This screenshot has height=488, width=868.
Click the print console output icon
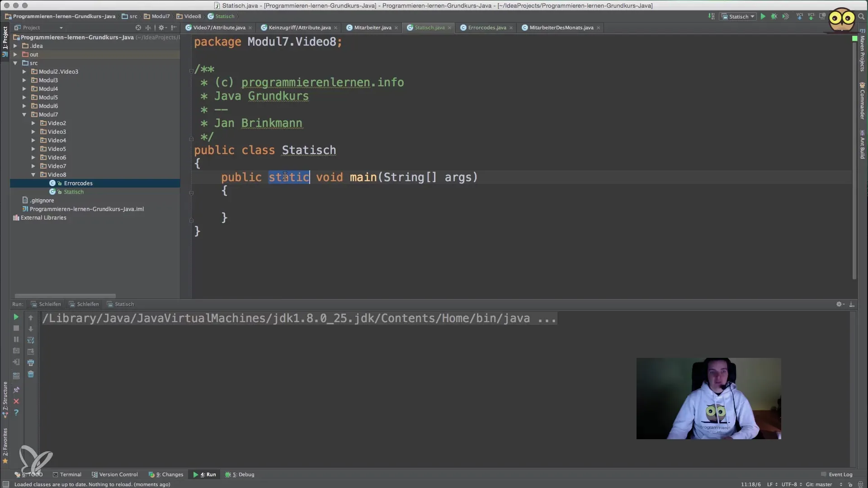pos(31,363)
